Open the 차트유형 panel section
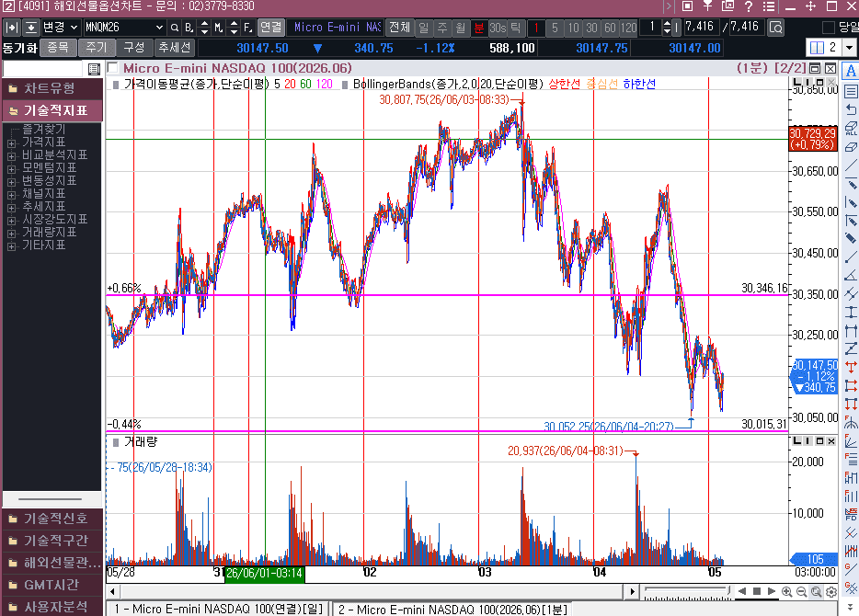The height and width of the screenshot is (616, 859). pos(52,88)
